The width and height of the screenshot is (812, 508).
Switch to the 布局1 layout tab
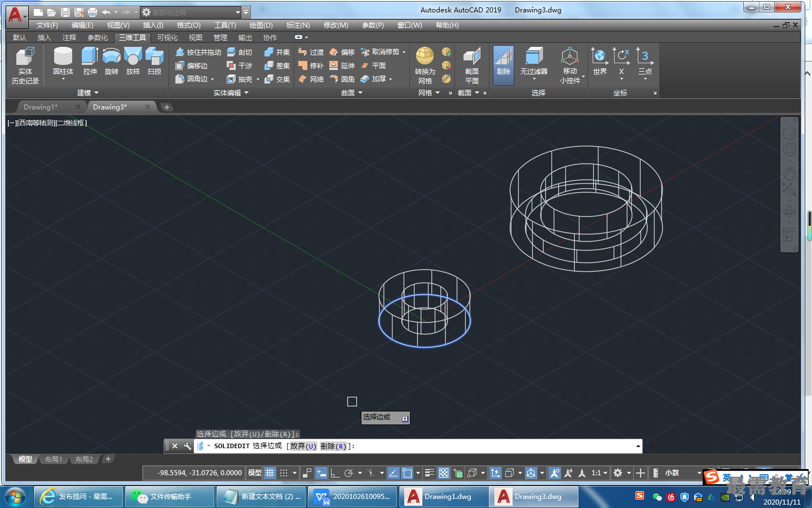click(54, 459)
